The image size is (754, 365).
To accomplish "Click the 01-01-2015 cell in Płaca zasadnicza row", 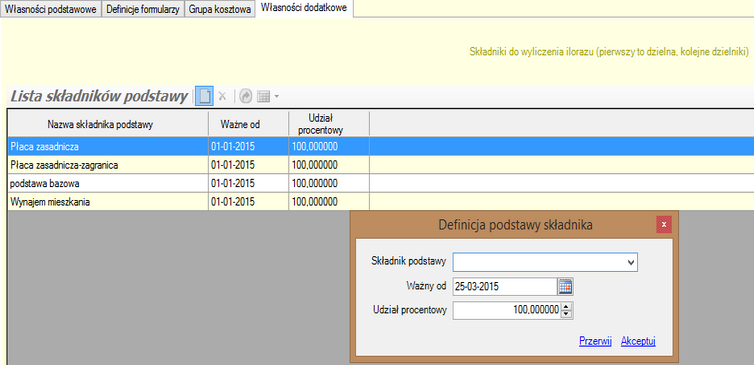I will coord(248,147).
